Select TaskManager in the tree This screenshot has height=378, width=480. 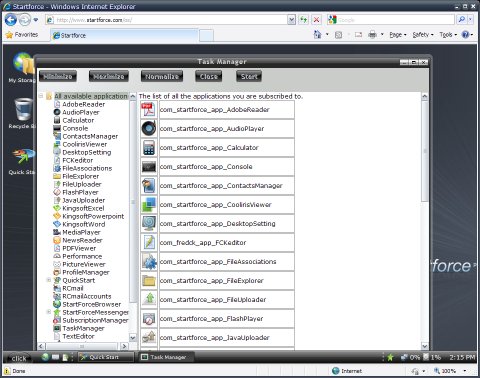tap(83, 328)
